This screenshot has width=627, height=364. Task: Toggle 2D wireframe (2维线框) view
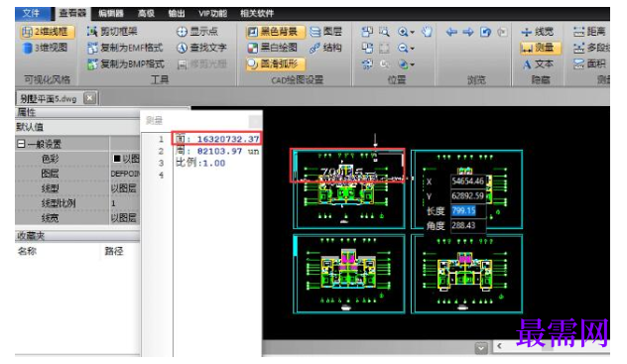click(48, 31)
